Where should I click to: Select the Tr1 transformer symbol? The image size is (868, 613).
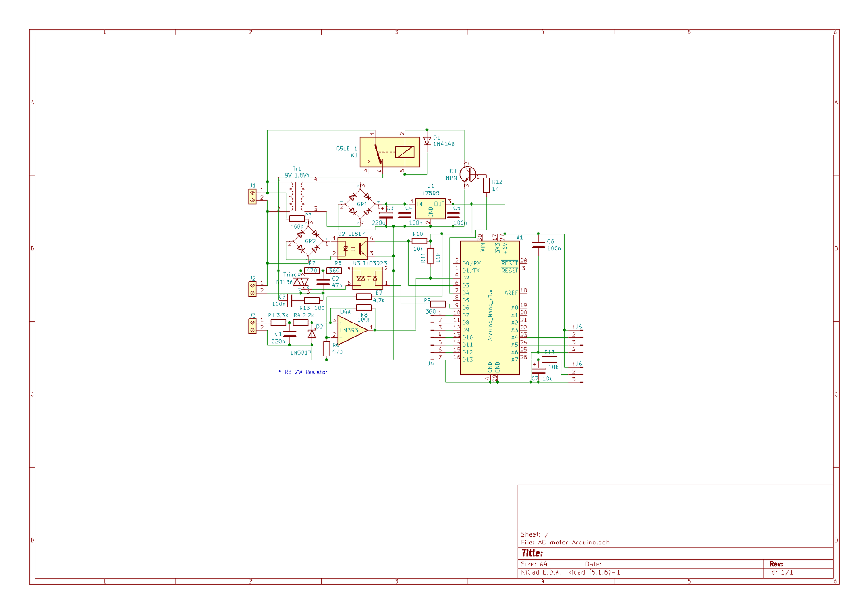(297, 197)
